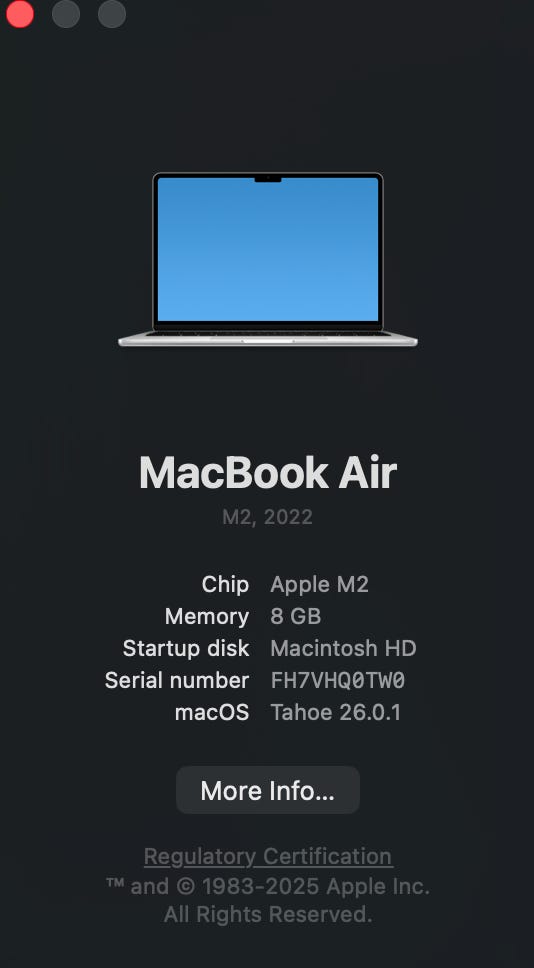Click the macOS label

(212, 712)
